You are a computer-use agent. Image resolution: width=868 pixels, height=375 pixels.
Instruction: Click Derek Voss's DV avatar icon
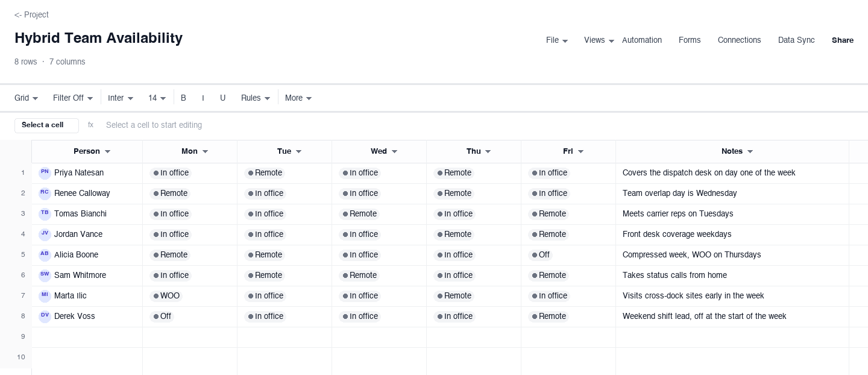coord(45,317)
